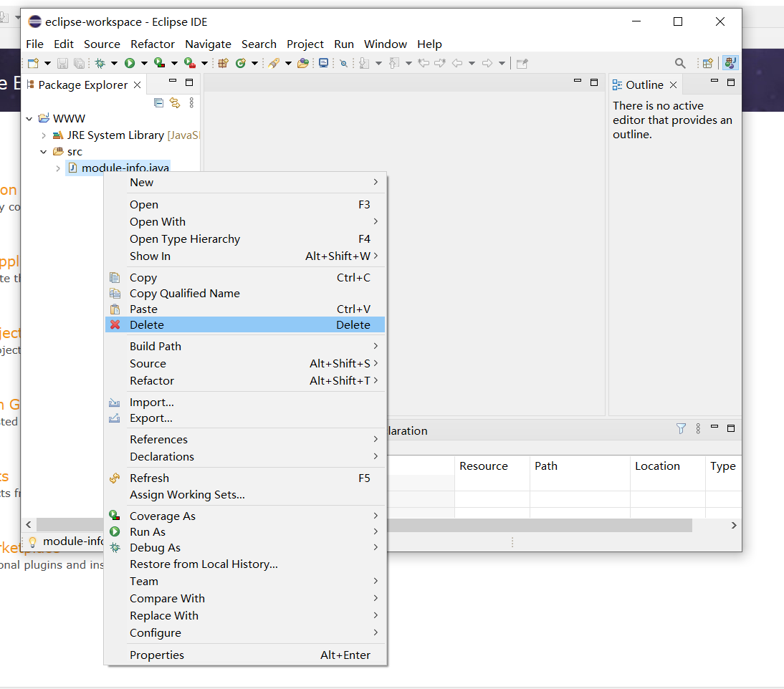Click the green Run button icon

pyautogui.click(x=130, y=64)
